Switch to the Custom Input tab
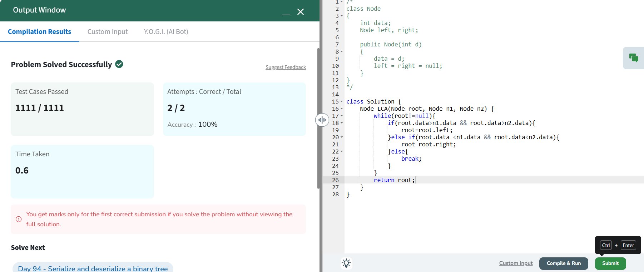 pos(108,32)
